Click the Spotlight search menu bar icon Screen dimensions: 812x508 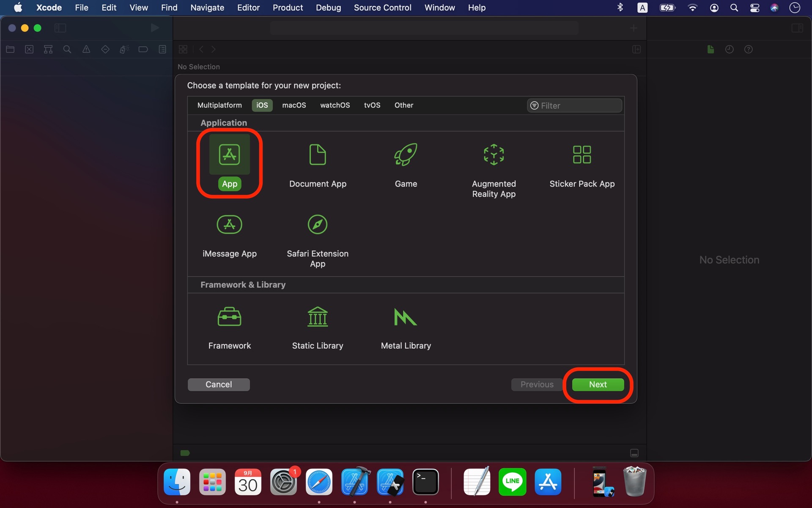point(734,8)
